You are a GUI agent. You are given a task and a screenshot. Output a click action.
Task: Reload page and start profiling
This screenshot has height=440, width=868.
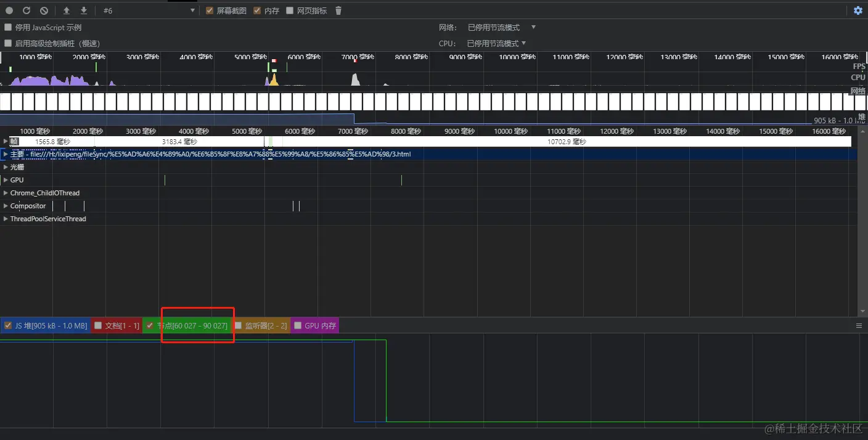pyautogui.click(x=27, y=10)
